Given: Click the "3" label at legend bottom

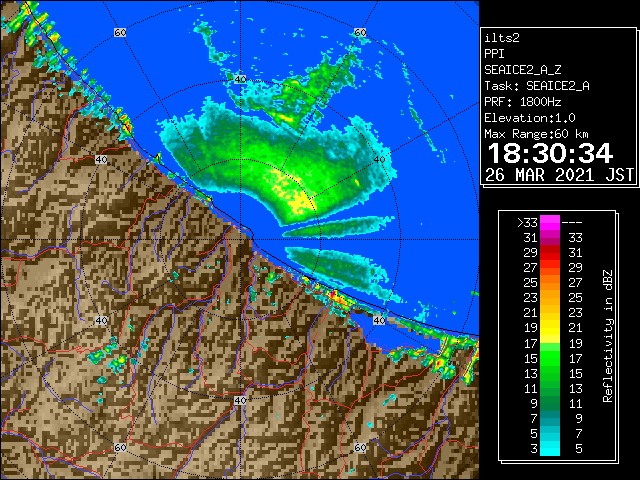Looking at the screenshot, I should [x=534, y=449].
